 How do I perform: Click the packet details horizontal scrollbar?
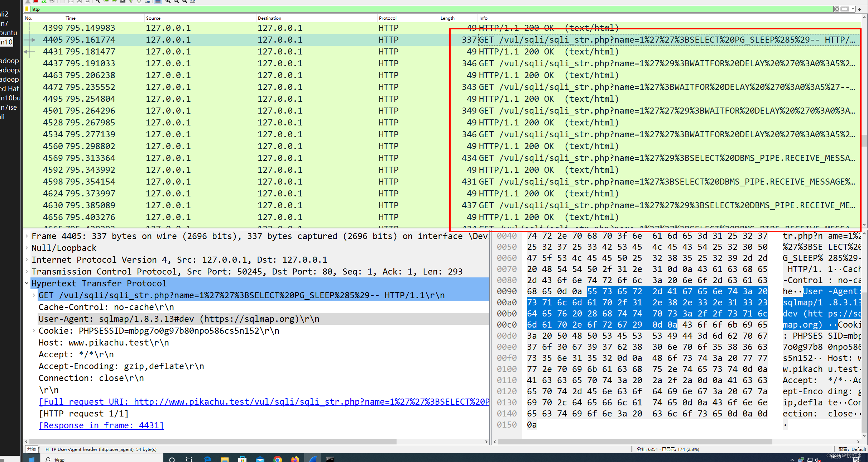coord(213,442)
